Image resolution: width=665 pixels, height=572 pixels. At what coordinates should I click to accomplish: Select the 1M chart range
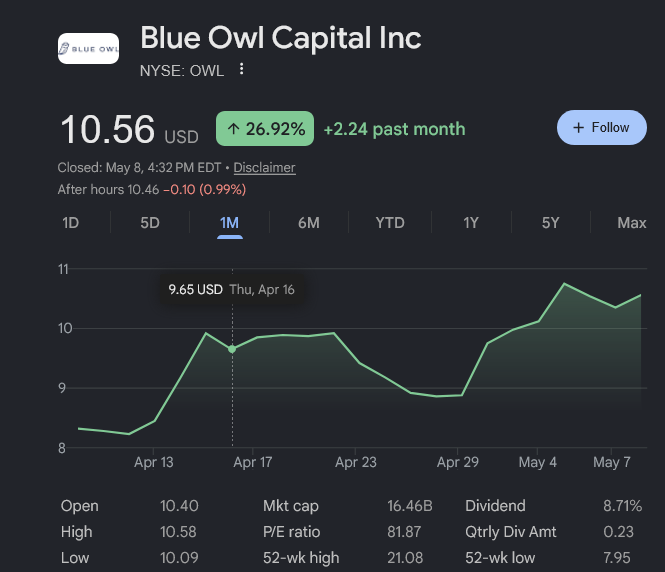[x=229, y=223]
